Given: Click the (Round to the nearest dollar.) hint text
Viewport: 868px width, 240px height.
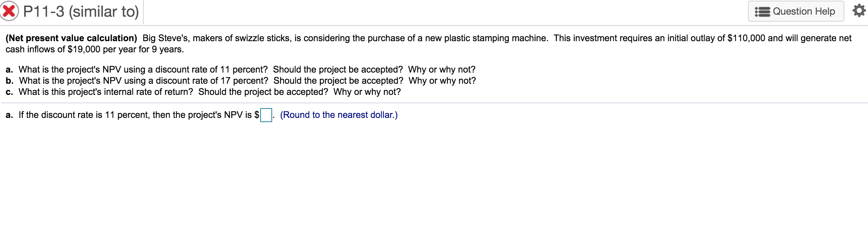Looking at the screenshot, I should pos(339,115).
